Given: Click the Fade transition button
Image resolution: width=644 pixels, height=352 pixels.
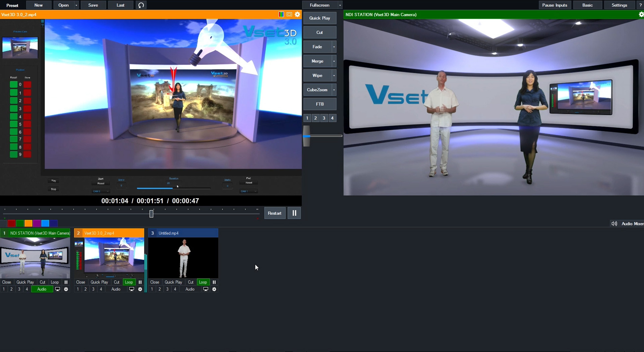Looking at the screenshot, I should [317, 47].
